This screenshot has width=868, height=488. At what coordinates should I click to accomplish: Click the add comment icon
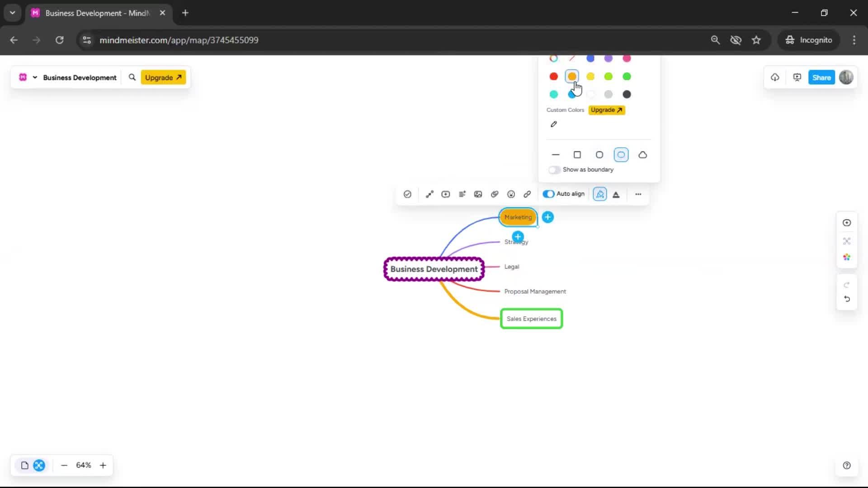[446, 194]
